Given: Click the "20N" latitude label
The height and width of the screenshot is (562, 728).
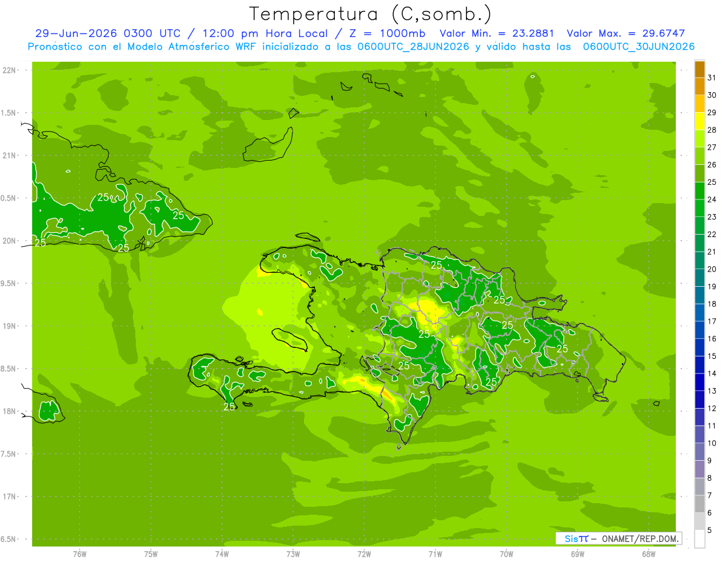Looking at the screenshot, I should pos(10,241).
